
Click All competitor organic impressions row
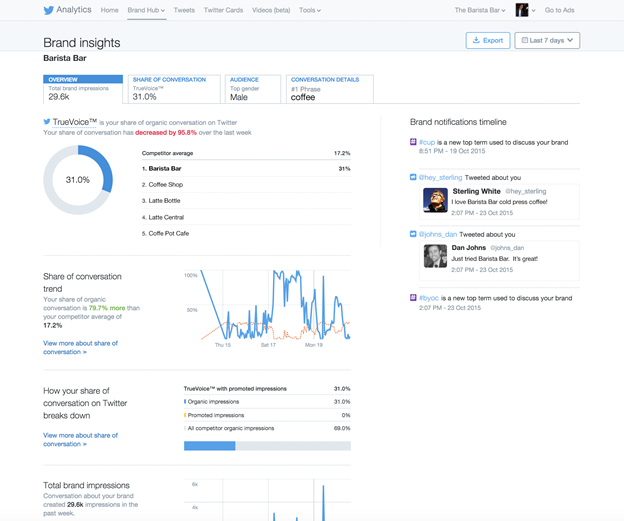tap(267, 428)
